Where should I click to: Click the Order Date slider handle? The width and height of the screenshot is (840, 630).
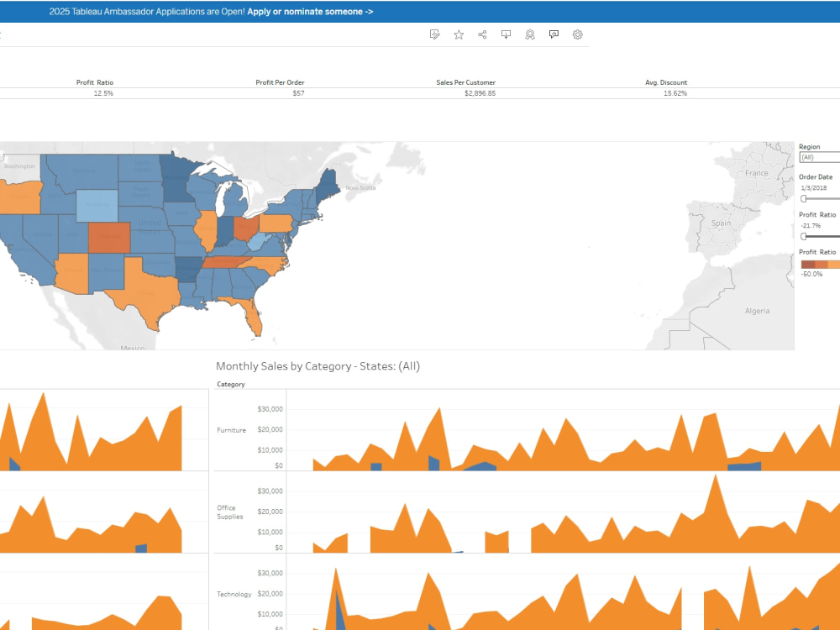[x=804, y=199]
